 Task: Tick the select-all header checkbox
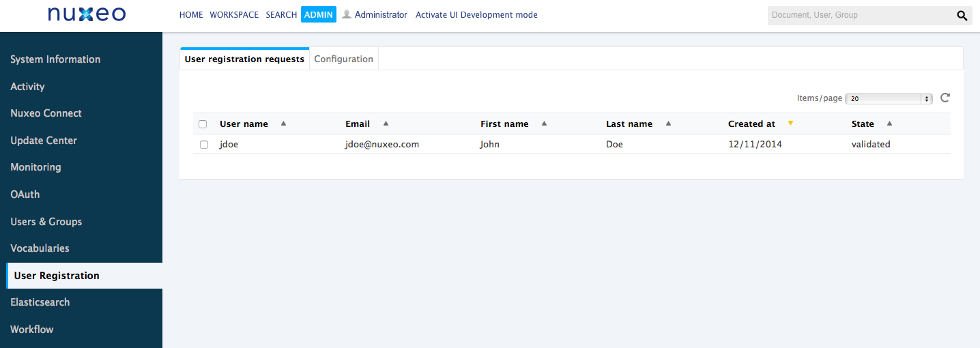pyautogui.click(x=203, y=124)
